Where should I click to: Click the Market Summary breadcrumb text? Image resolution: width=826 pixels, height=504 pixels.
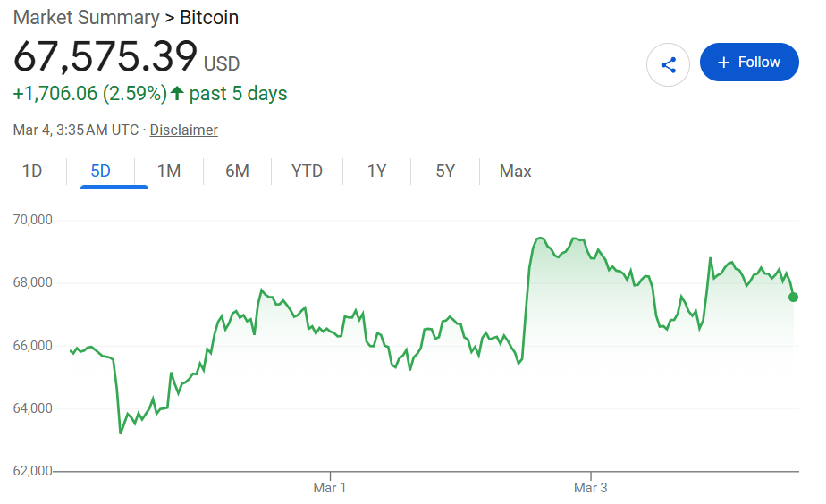(x=85, y=17)
